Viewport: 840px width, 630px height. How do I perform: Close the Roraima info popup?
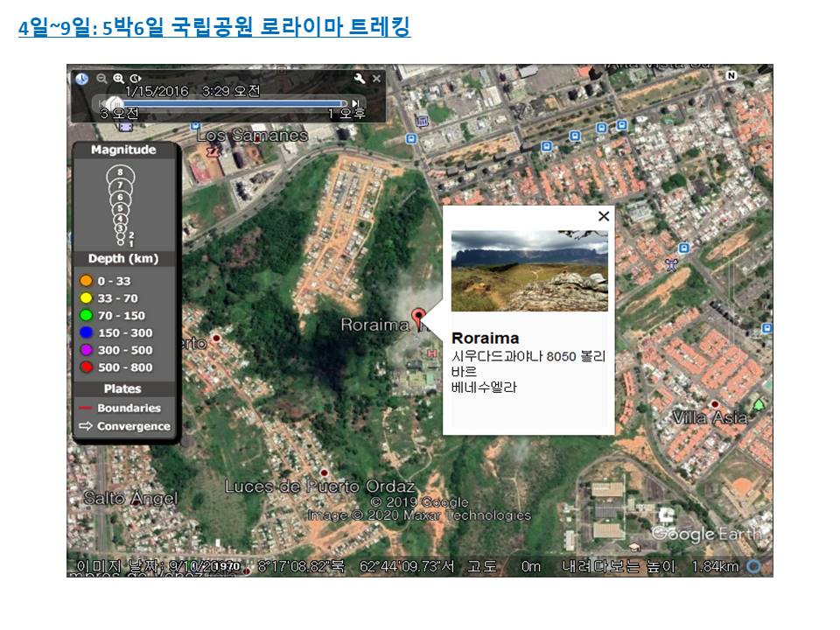pyautogui.click(x=602, y=215)
